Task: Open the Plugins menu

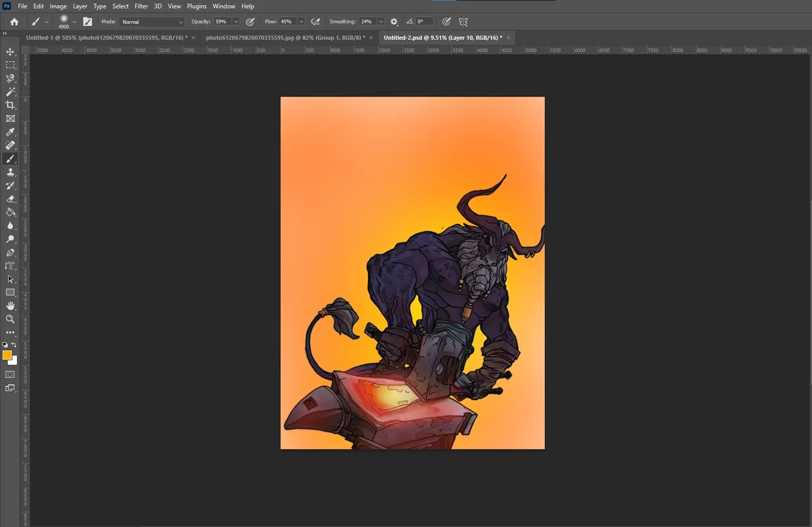Action: [197, 6]
